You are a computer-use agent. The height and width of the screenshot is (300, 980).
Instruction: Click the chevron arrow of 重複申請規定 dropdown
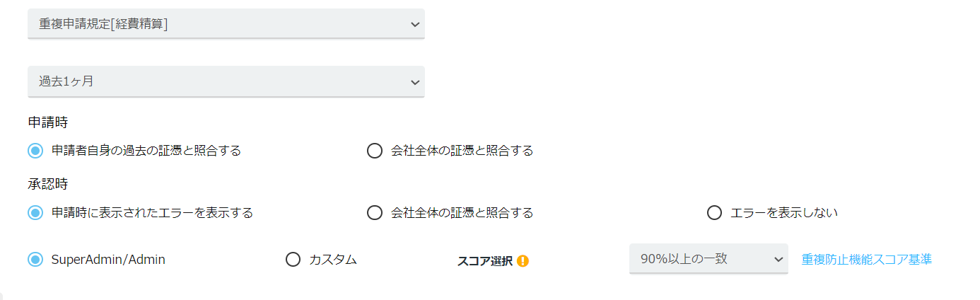click(414, 24)
